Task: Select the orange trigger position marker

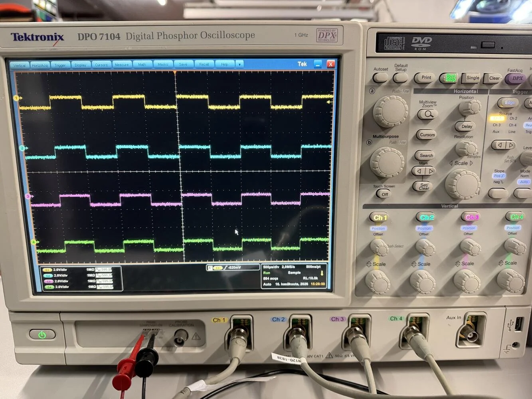Action: coord(174,73)
